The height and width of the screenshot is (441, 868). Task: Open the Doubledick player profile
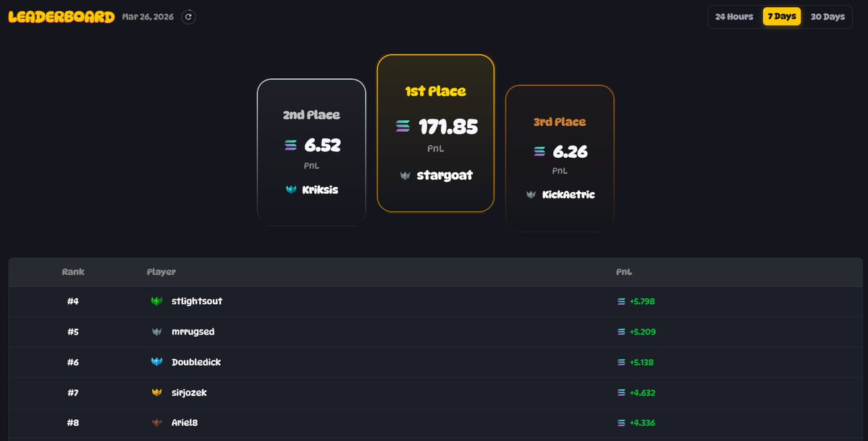(196, 362)
